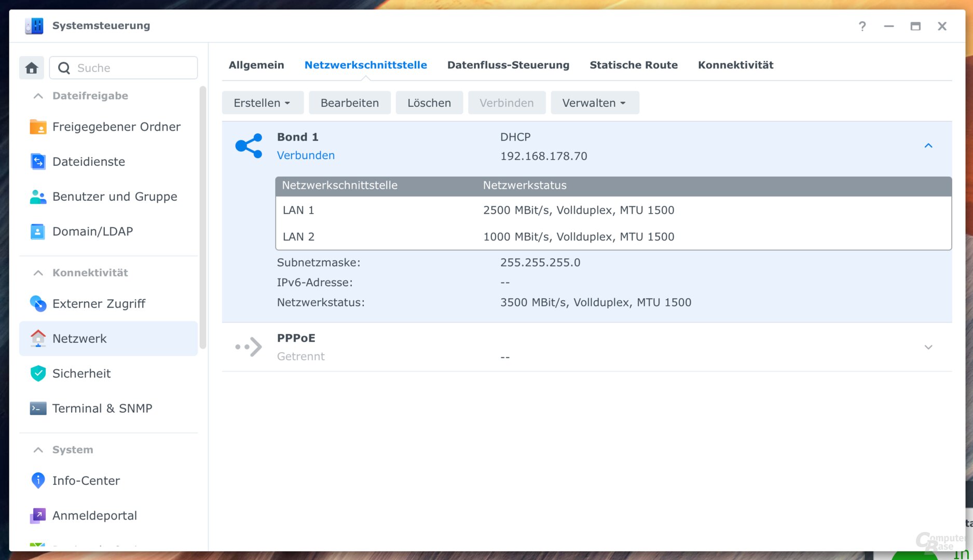Click the Externer Zugriff globe icon
This screenshot has height=560, width=973.
pyautogui.click(x=38, y=304)
